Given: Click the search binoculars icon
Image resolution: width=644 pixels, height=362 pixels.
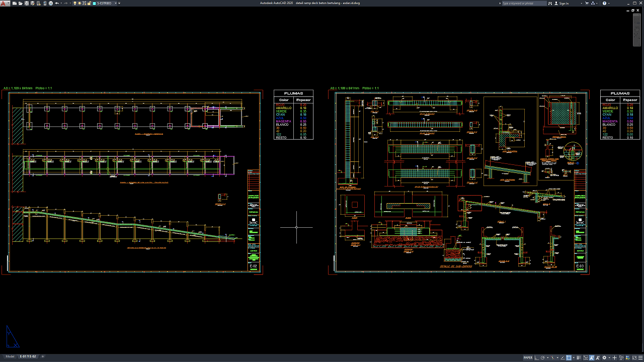Looking at the screenshot, I should (550, 3).
